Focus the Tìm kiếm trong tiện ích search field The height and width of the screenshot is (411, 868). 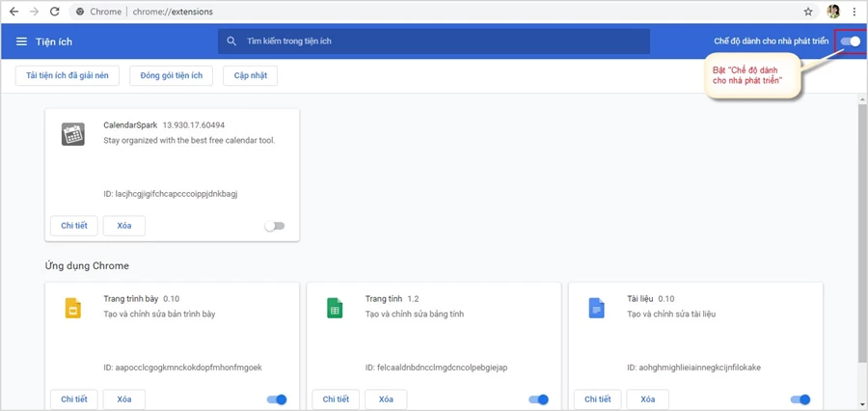[433, 41]
